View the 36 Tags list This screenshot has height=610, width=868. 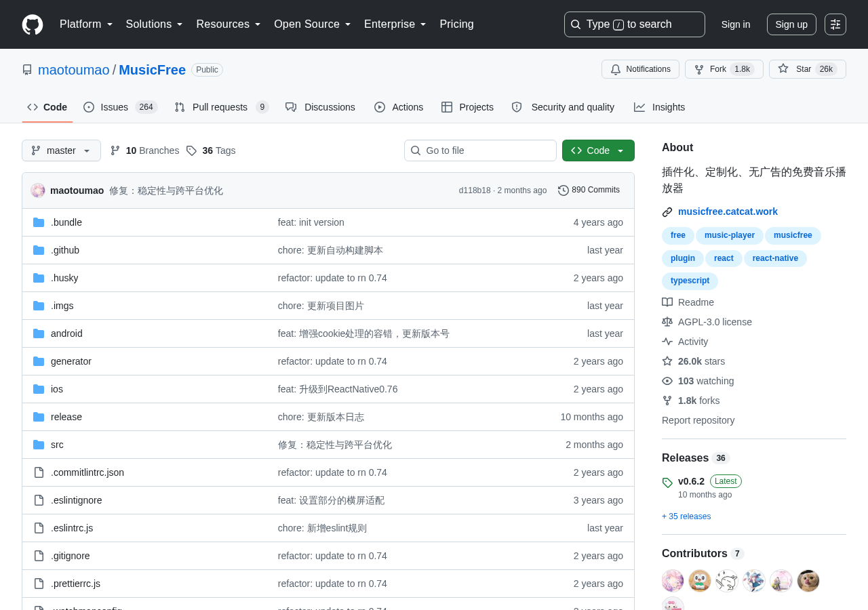[211, 150]
